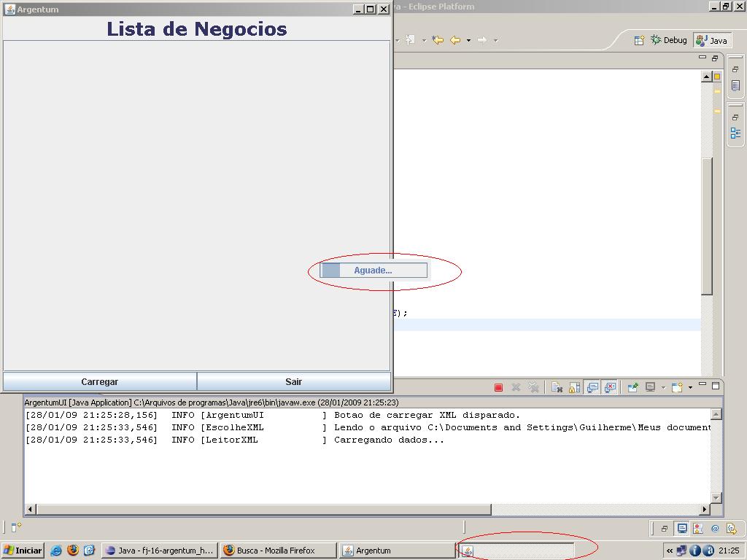
Task: Switch to Busca Mozilla Firefox taskbar button
Action: point(278,551)
